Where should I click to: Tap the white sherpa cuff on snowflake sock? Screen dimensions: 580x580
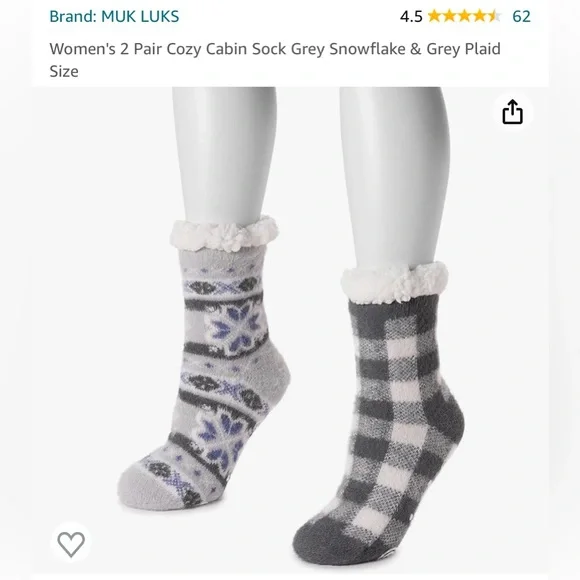pos(224,233)
